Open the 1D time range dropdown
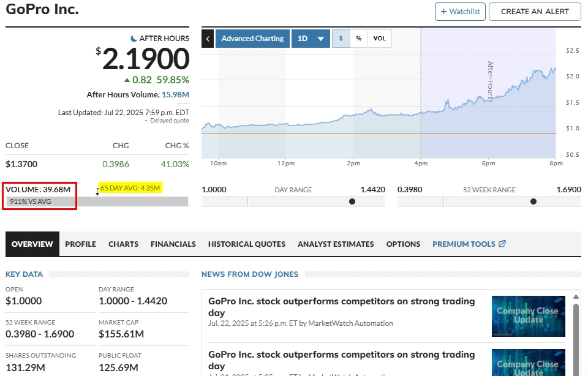Screen dimensions: 588x376 click(311, 39)
